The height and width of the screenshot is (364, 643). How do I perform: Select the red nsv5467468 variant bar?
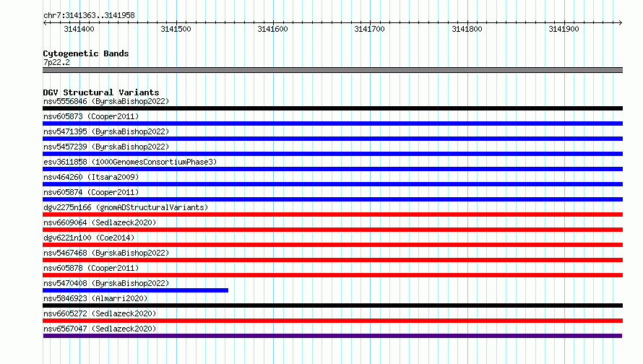pyautogui.click(x=332, y=260)
